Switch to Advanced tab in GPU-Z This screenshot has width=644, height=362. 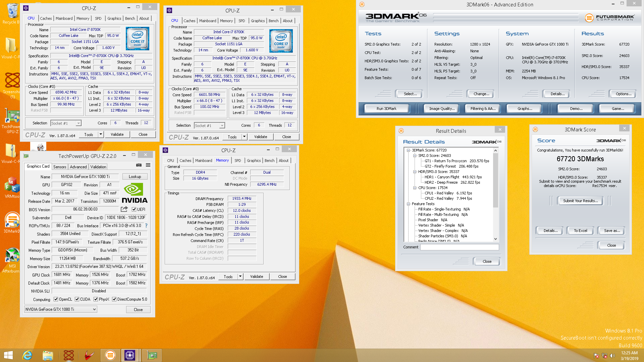tap(78, 167)
